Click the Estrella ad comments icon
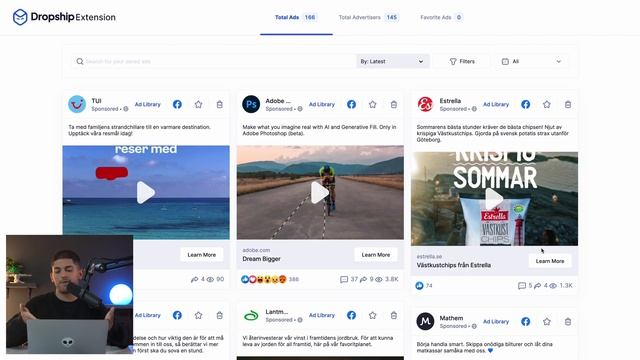Viewport: 640px width, 360px height. tap(522, 286)
